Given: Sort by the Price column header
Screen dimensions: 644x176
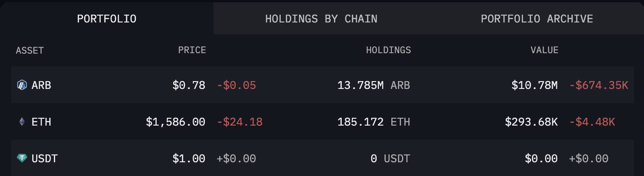Looking at the screenshot, I should pos(192,50).
